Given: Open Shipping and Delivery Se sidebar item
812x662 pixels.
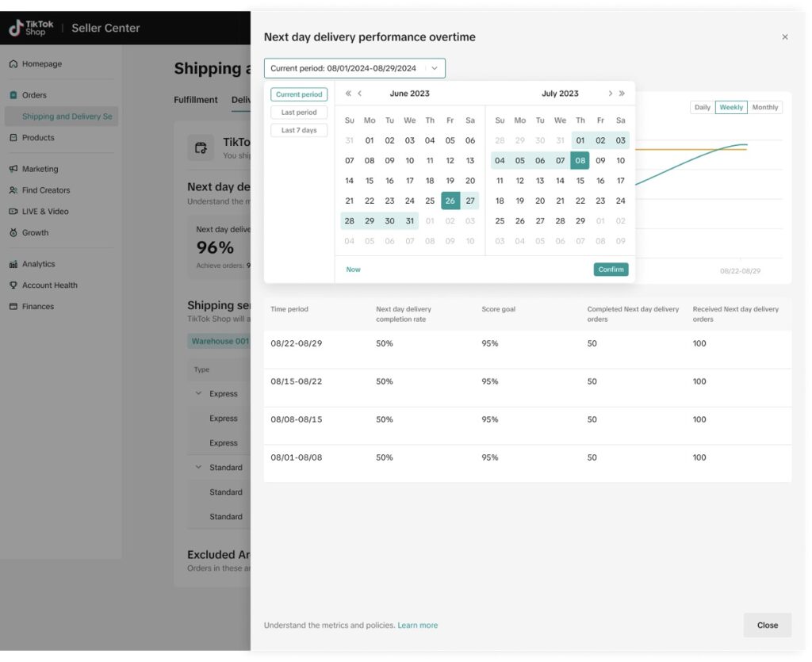Looking at the screenshot, I should 62,117.
